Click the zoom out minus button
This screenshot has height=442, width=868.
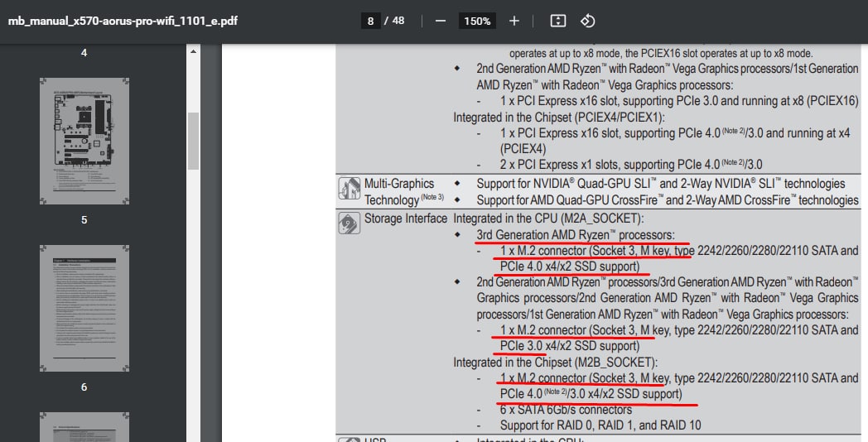click(440, 21)
